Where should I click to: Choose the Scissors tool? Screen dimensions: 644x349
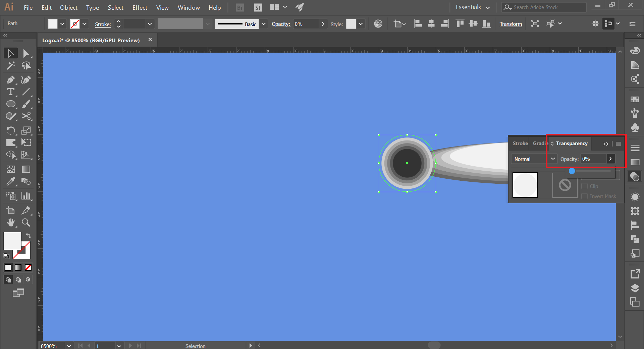coord(26,116)
